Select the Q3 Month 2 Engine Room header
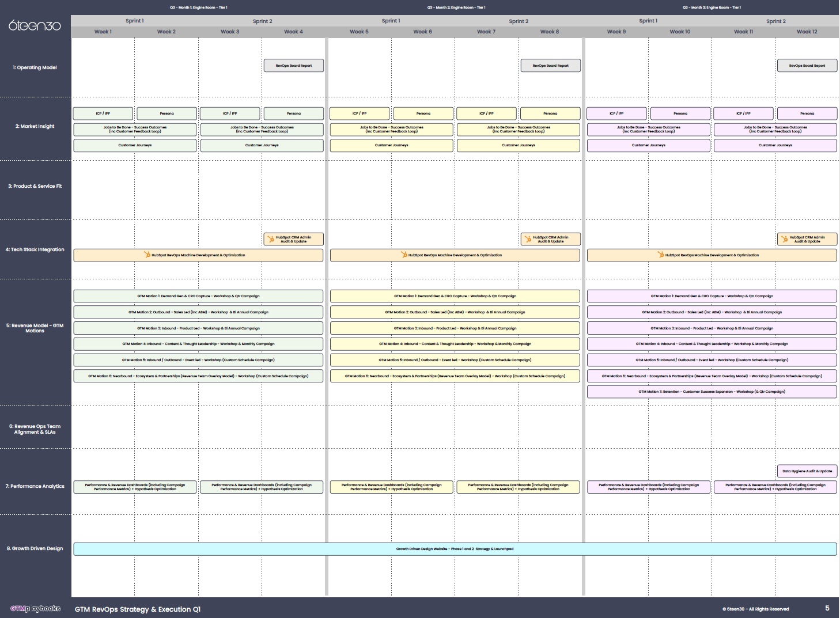The image size is (840, 618). point(456,7)
